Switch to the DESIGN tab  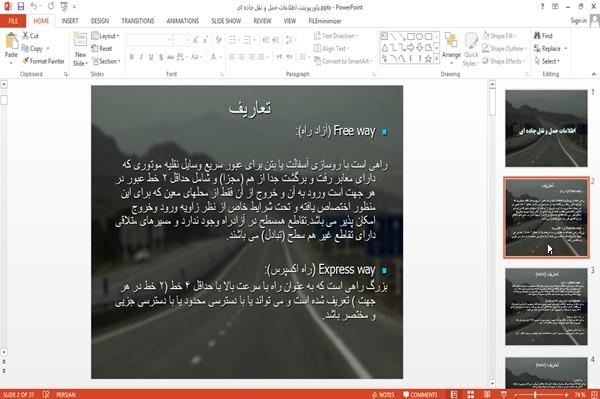coord(100,21)
